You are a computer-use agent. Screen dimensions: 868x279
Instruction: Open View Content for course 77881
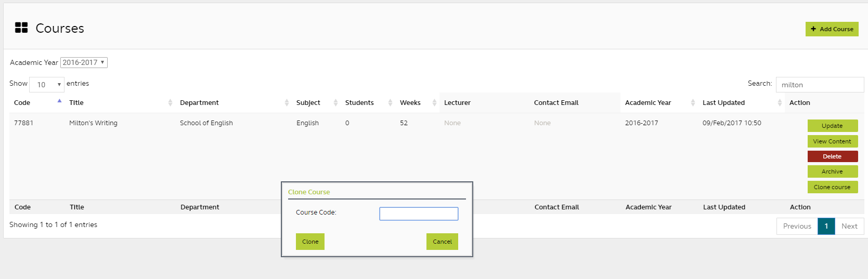832,141
